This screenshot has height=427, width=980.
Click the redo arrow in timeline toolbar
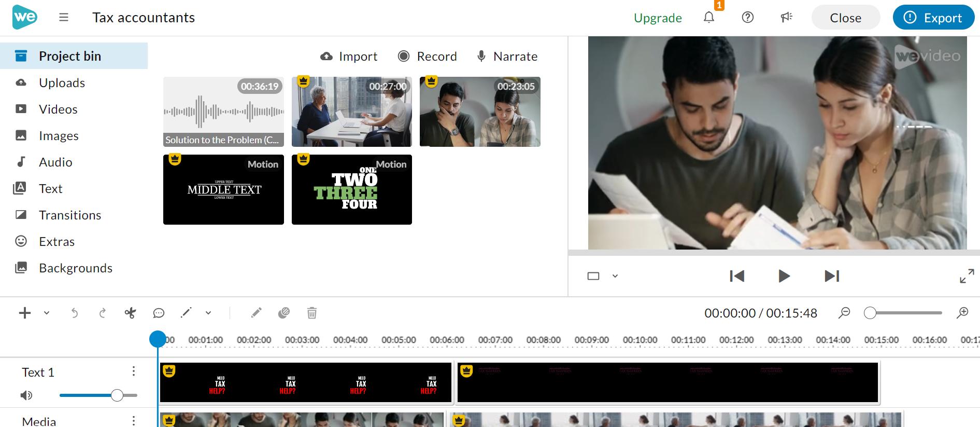103,313
